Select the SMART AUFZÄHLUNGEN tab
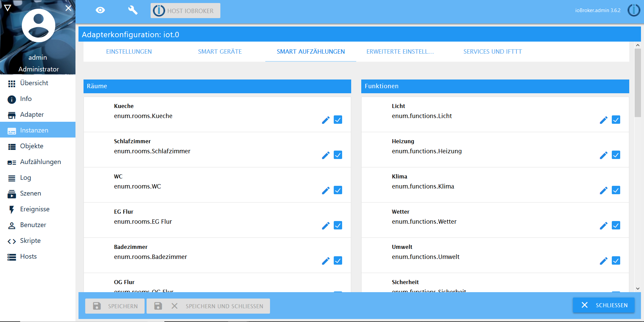Viewport: 644px width, 322px height. pos(311,52)
